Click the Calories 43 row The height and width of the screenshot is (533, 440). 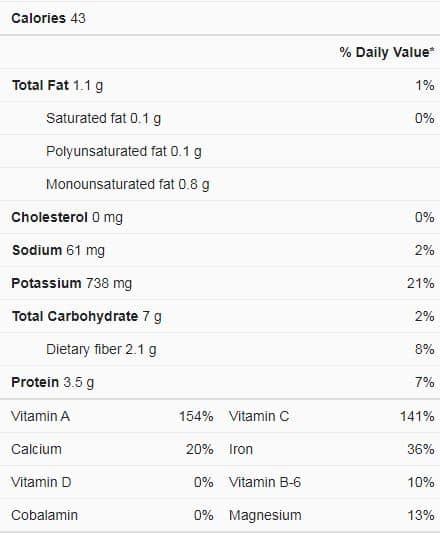220,18
